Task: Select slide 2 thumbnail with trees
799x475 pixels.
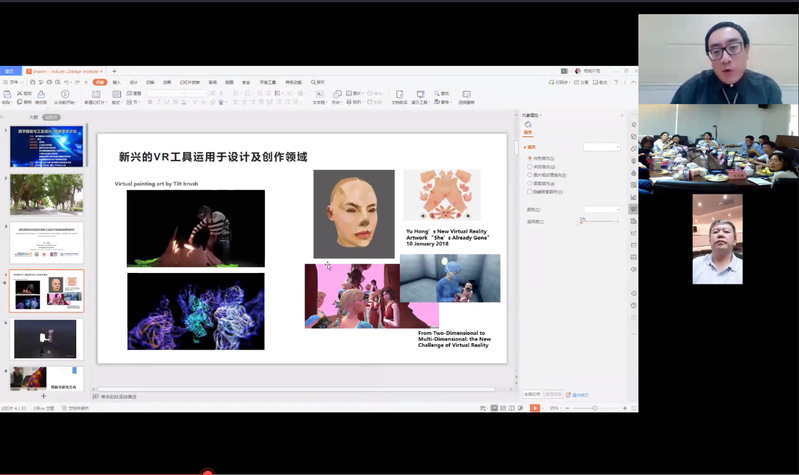Action: [x=46, y=194]
